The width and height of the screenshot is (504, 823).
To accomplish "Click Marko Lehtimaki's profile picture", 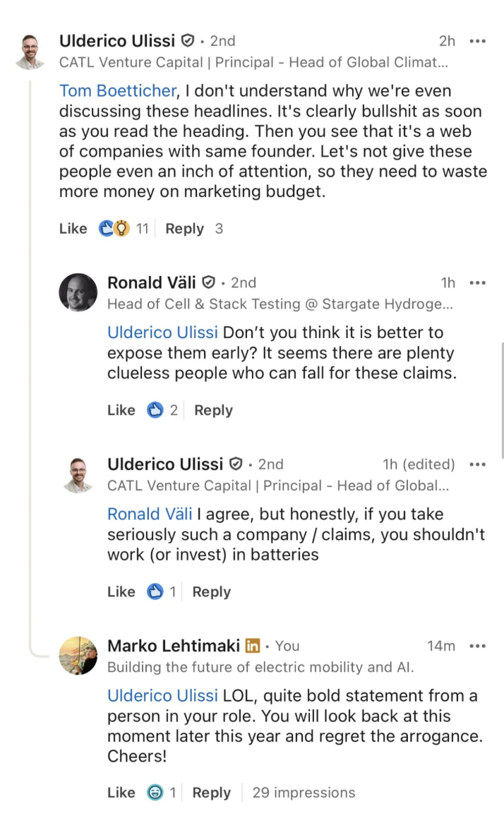I will coord(78,656).
